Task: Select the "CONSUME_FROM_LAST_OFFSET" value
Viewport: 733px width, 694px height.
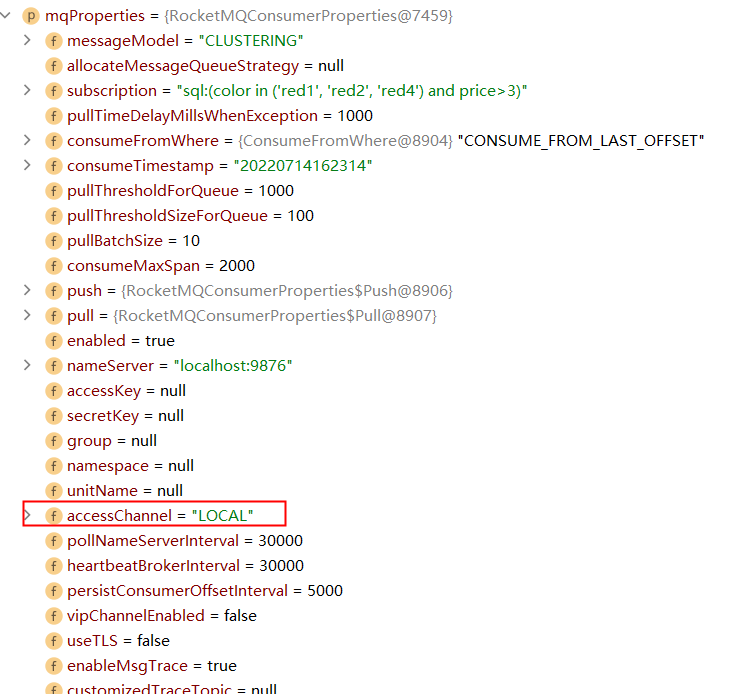Action: [581, 141]
